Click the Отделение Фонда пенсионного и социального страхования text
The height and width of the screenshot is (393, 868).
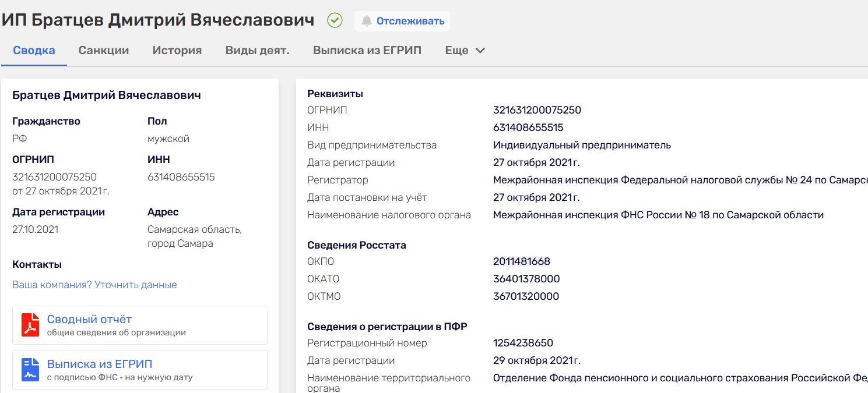coord(680,378)
